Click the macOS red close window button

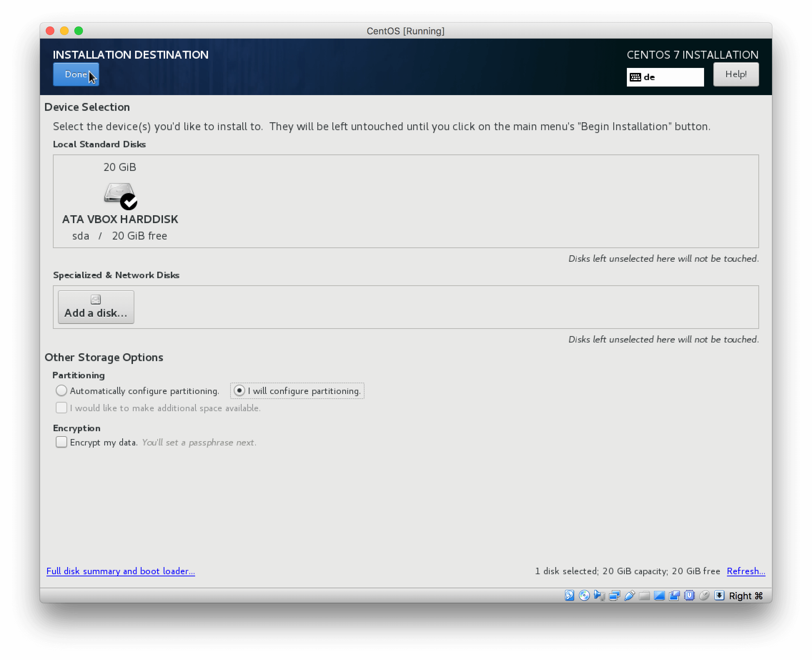50,31
